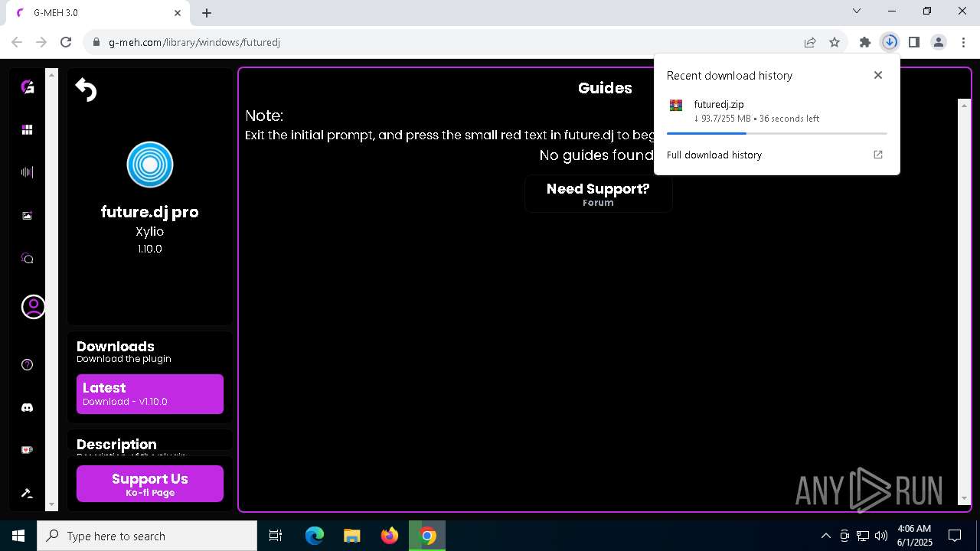Open Task View on the taskbar

tap(276, 536)
